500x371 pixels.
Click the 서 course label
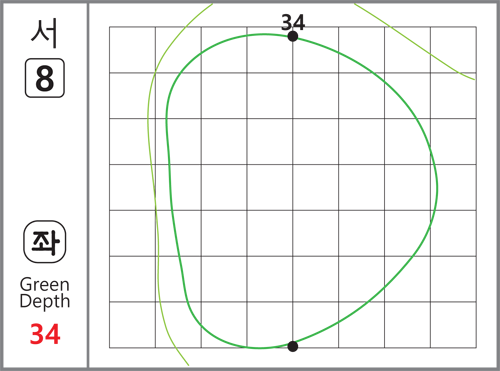(x=44, y=33)
